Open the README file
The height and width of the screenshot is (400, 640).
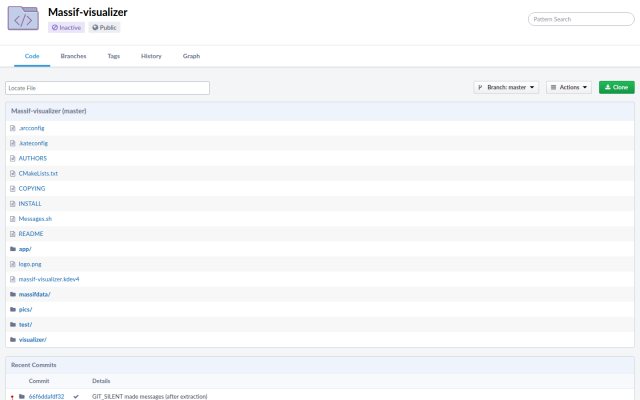tap(31, 234)
